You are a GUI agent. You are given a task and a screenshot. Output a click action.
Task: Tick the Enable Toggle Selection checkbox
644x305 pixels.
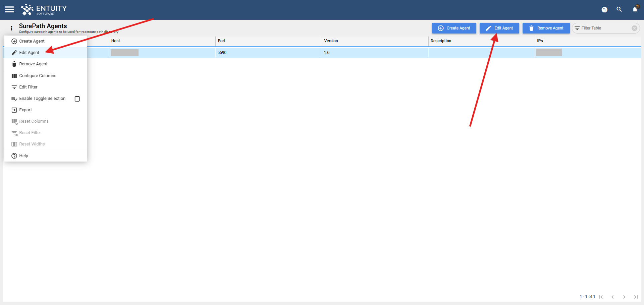[77, 99]
